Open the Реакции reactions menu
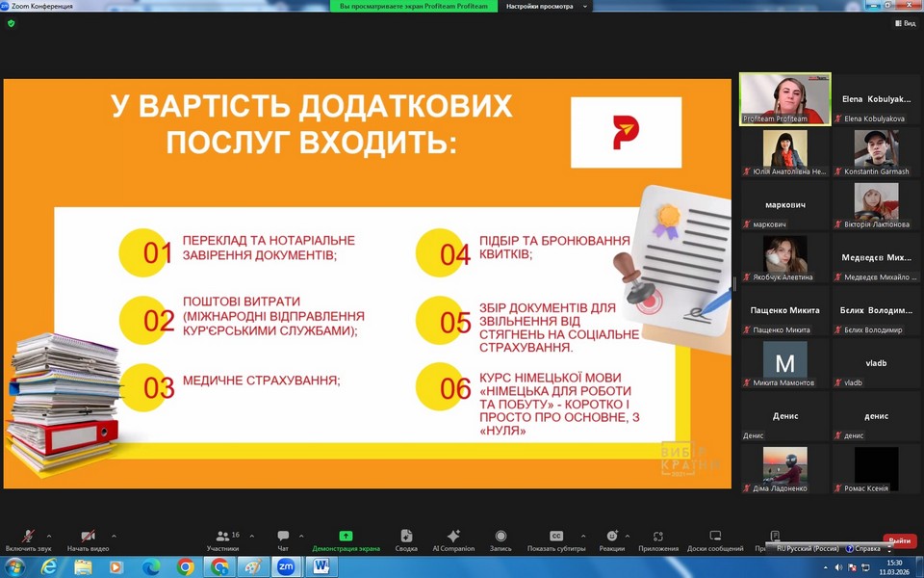The width and height of the screenshot is (924, 578). 611,537
